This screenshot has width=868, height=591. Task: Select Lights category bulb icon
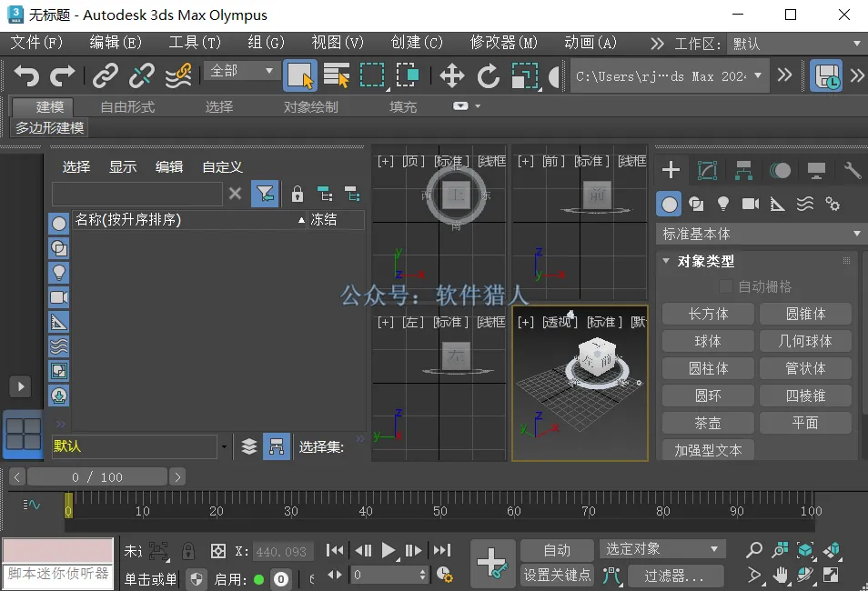click(x=723, y=205)
